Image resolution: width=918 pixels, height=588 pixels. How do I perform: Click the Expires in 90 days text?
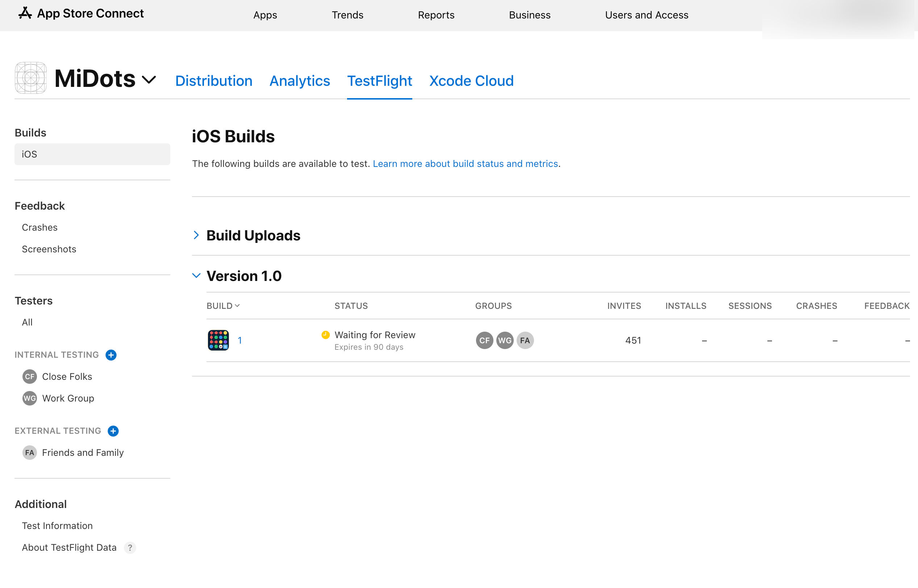(369, 347)
